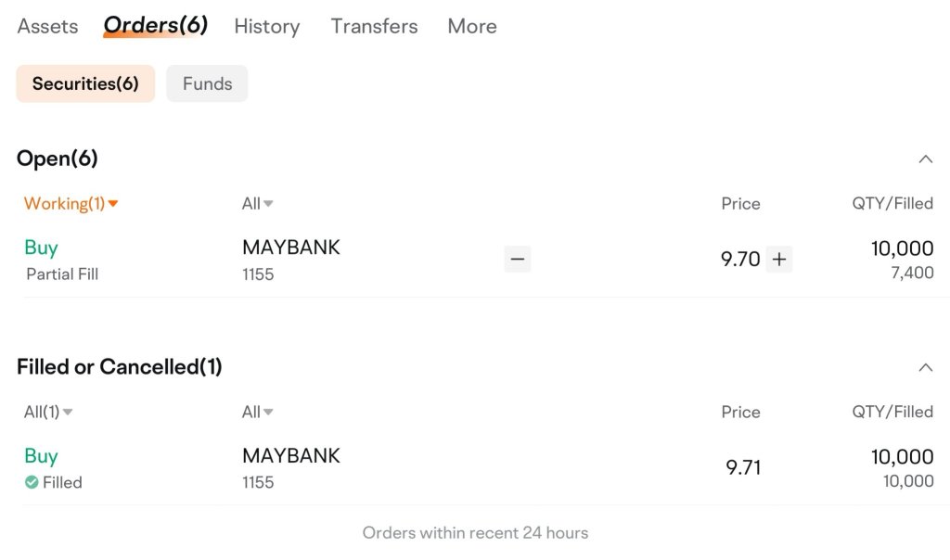Open the More tab
This screenshot has height=560, width=950.
tap(472, 26)
